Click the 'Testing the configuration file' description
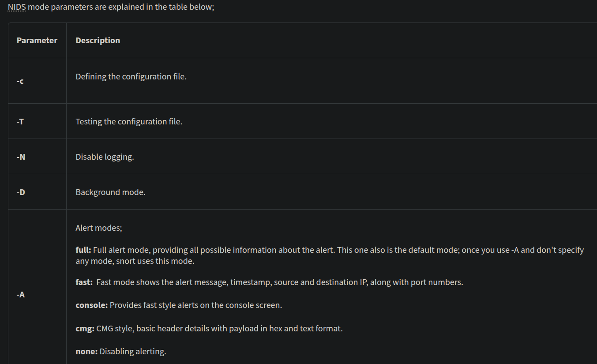 129,121
